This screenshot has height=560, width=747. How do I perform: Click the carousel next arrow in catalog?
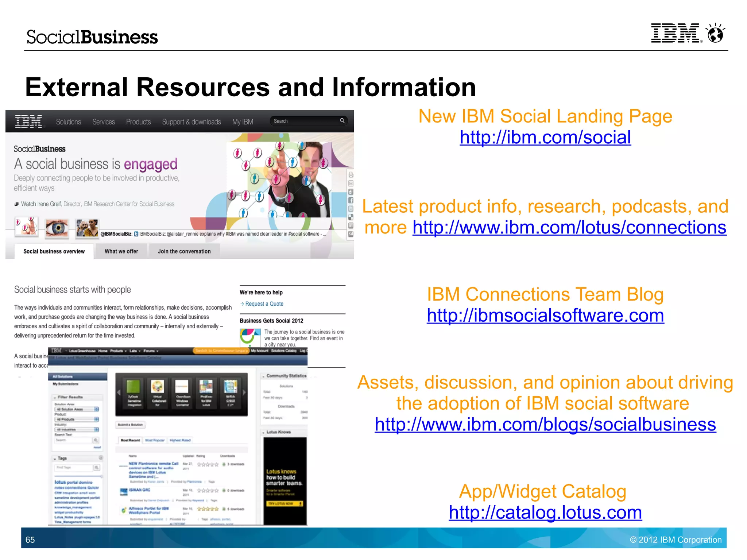tap(244, 393)
